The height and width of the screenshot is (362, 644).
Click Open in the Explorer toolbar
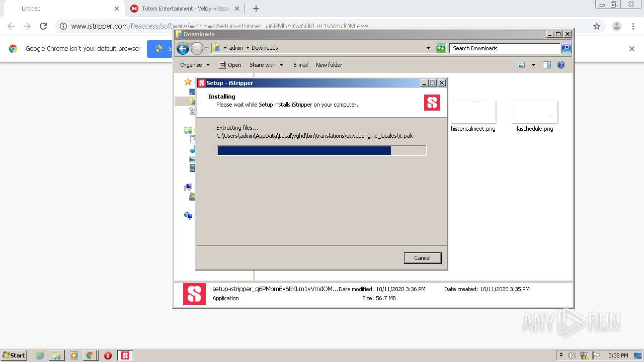tap(230, 65)
